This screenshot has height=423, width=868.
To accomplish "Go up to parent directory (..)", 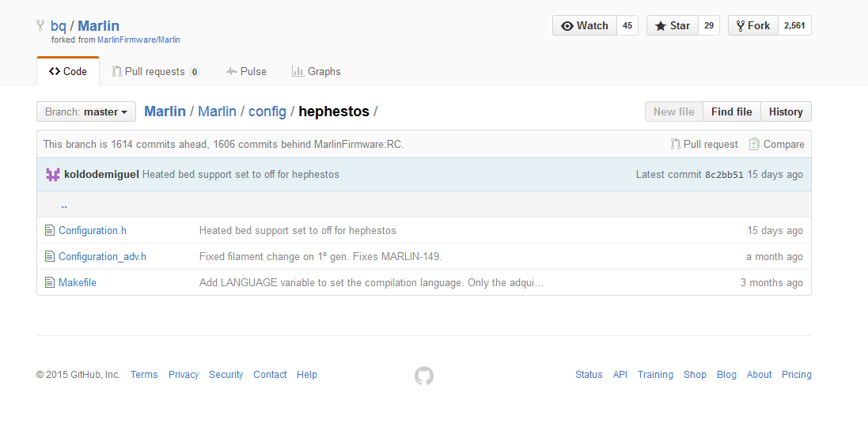I will click(x=64, y=205).
